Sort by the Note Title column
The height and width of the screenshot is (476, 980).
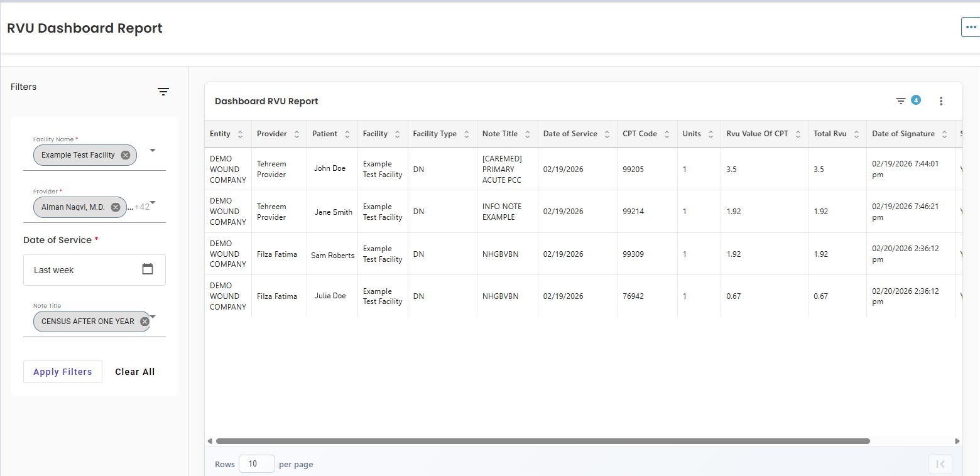coord(528,134)
